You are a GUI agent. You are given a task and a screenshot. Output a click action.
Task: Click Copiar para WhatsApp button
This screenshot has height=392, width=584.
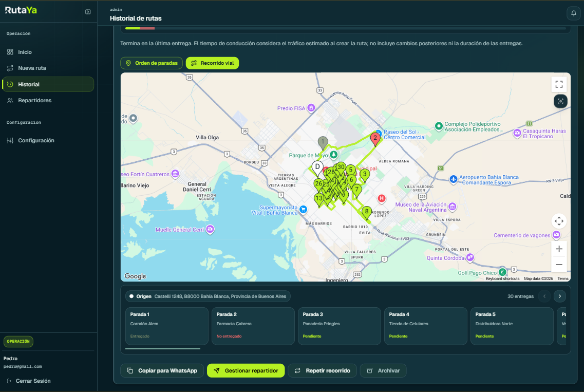click(x=162, y=370)
